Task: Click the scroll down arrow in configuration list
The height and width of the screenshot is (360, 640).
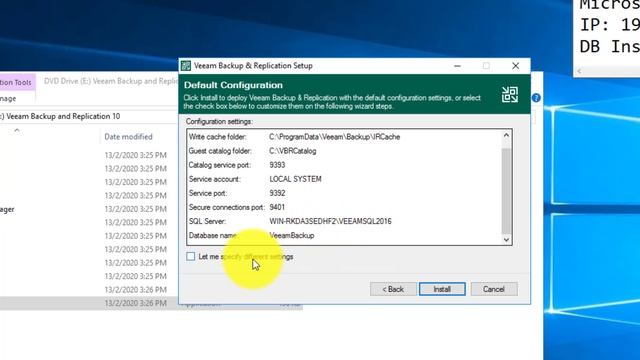Action: tap(506, 240)
